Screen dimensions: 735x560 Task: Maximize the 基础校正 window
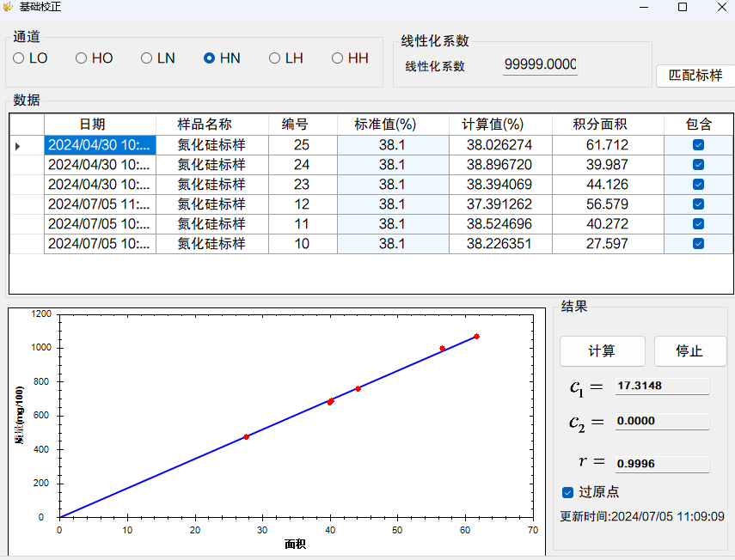pos(683,7)
